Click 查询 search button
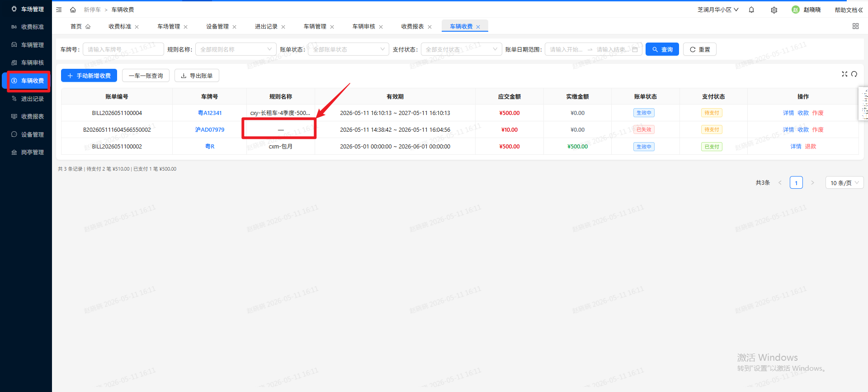This screenshot has height=392, width=868. tap(662, 49)
